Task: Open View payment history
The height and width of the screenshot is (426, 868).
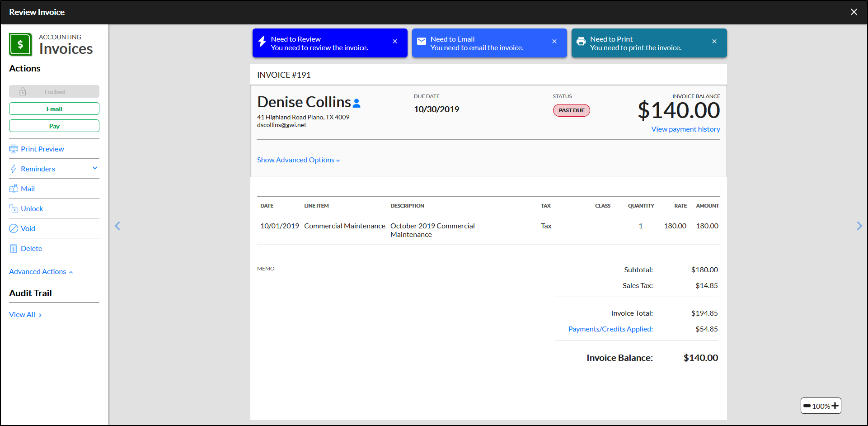Action: (685, 129)
